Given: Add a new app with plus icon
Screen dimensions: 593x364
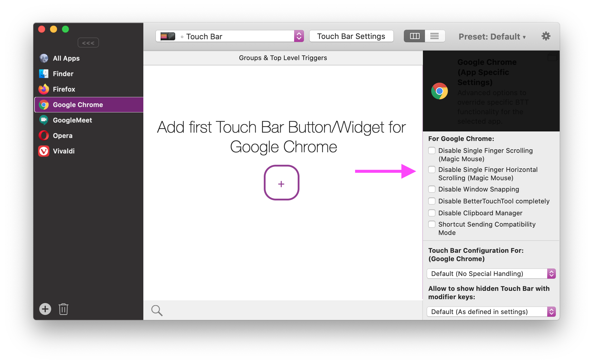Looking at the screenshot, I should pyautogui.click(x=45, y=309).
